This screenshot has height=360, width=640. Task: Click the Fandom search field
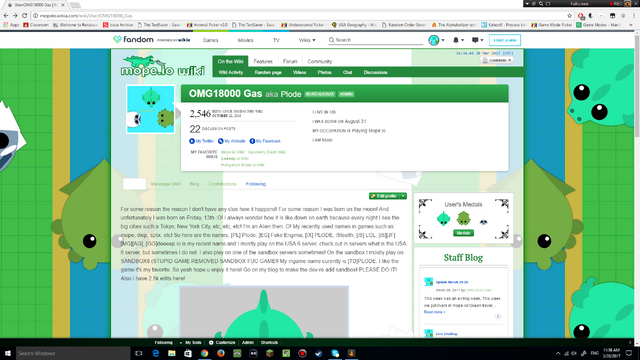point(376,40)
